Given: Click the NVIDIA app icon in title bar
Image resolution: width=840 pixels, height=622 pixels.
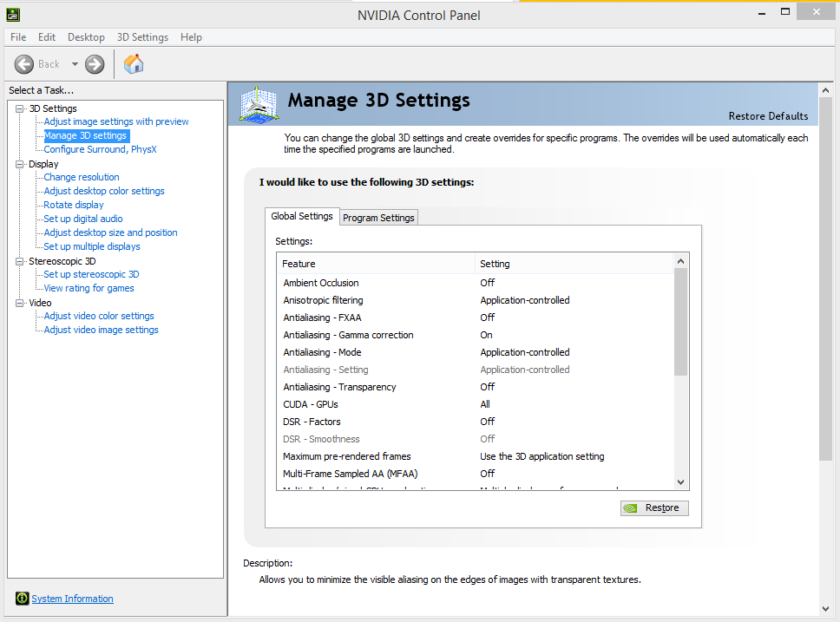Looking at the screenshot, I should [13, 15].
